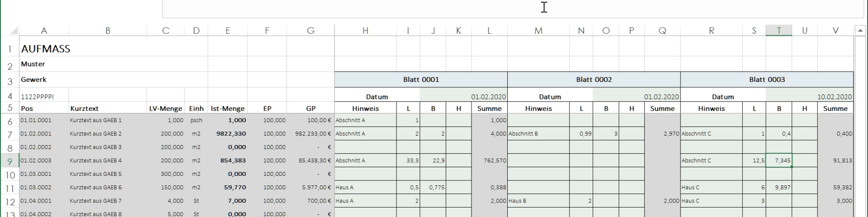Select column T header
This screenshot has height=217, width=868.
[x=778, y=30]
